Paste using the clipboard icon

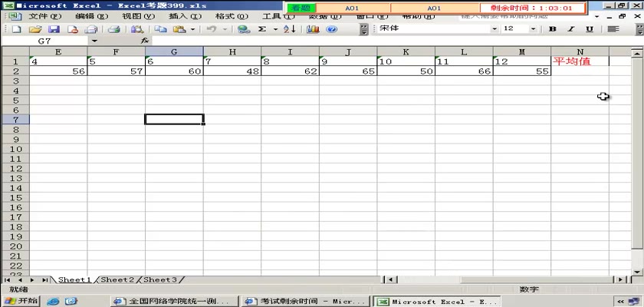point(179,29)
